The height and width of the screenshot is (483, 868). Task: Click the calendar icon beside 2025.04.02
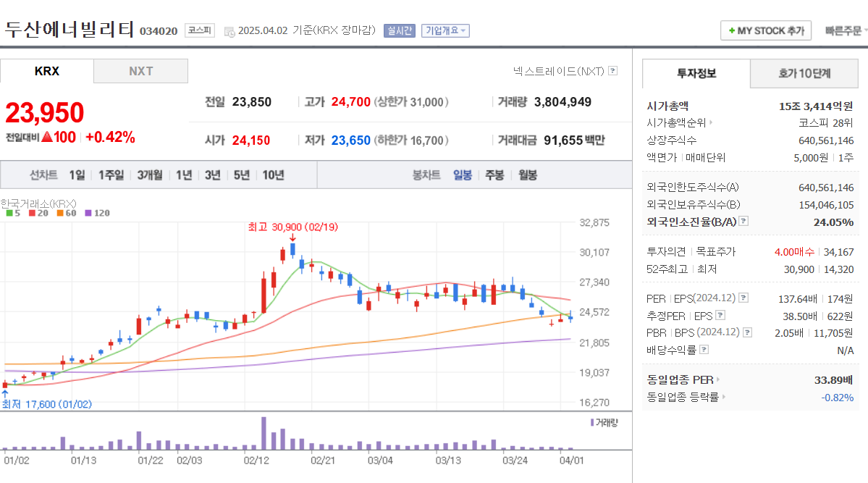pos(229,32)
